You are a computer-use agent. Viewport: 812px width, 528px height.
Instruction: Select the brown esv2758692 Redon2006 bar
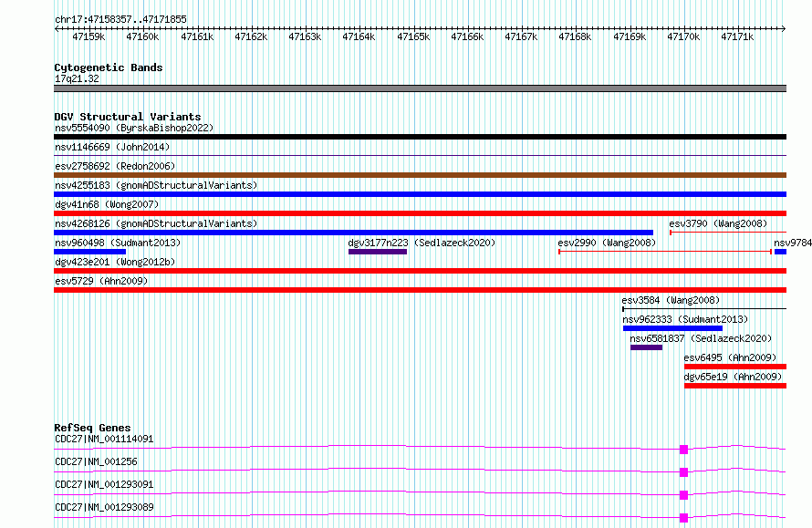420,175
